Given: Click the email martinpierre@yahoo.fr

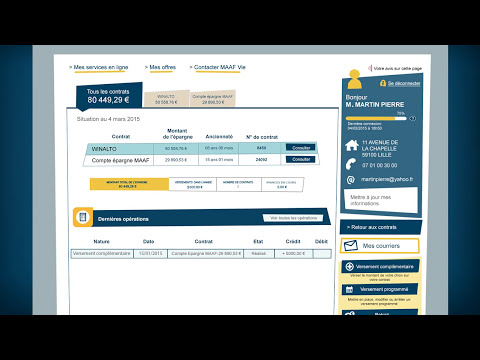Looking at the screenshot, I should (x=387, y=179).
